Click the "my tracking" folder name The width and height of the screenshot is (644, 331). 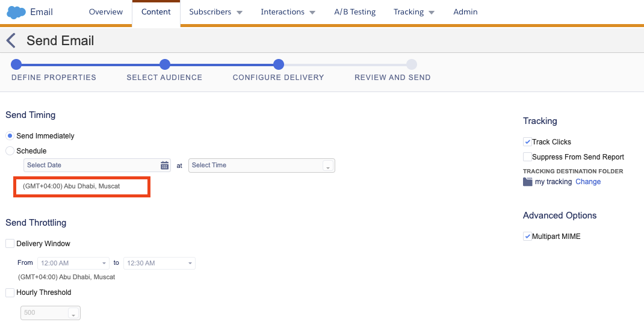553,182
